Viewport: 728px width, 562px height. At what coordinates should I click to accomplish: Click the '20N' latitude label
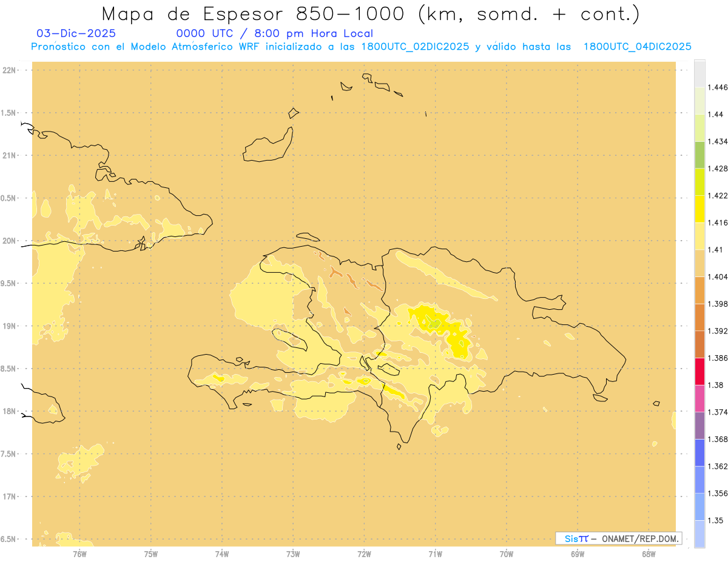click(9, 241)
